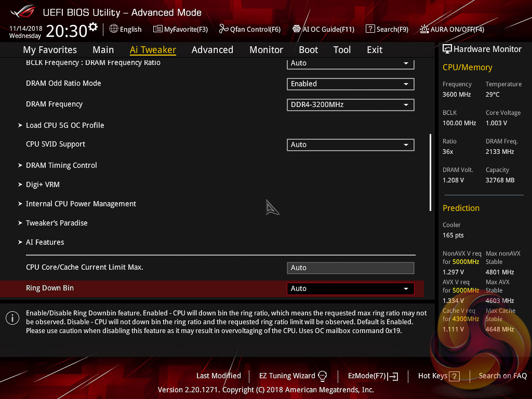Open DRAM Odd Ratio Mode dropdown
This screenshot has height=399, width=532.
point(351,84)
